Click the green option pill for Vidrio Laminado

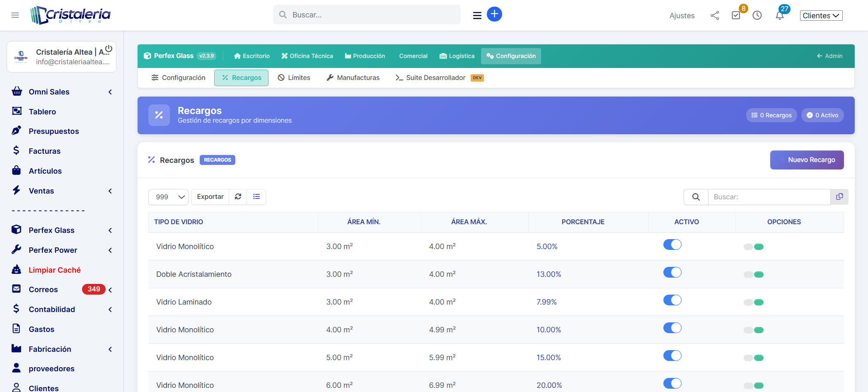(759, 302)
